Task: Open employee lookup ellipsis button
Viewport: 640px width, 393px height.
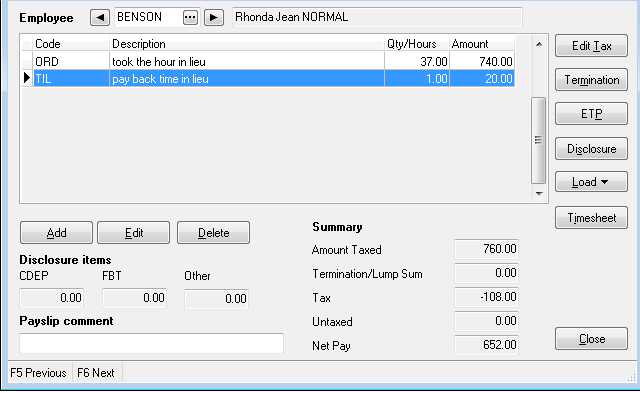Action: coord(190,18)
